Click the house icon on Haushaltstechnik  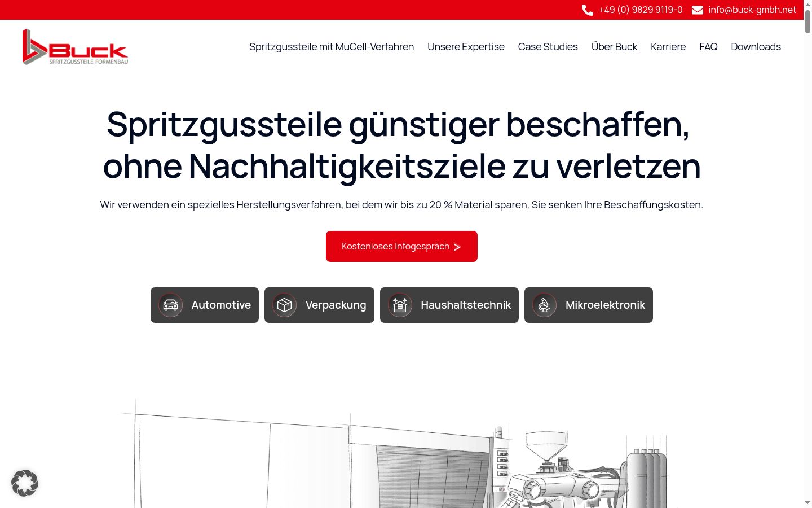click(x=400, y=305)
